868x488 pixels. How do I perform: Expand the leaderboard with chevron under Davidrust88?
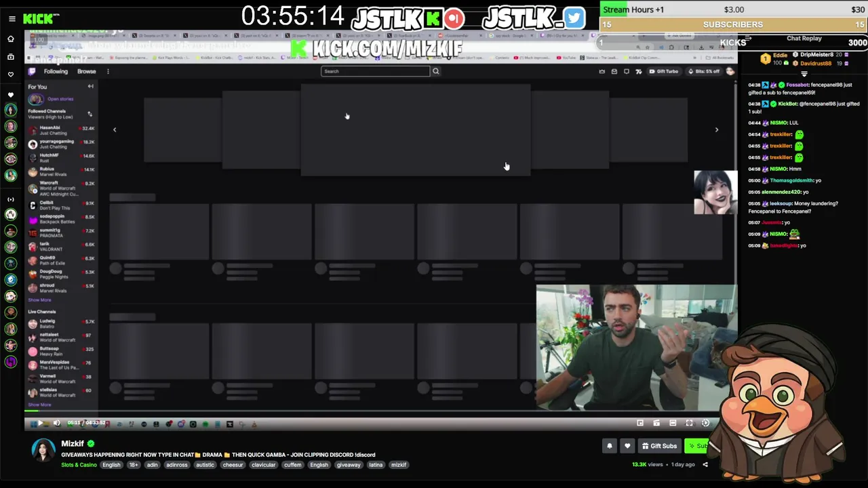point(804,73)
